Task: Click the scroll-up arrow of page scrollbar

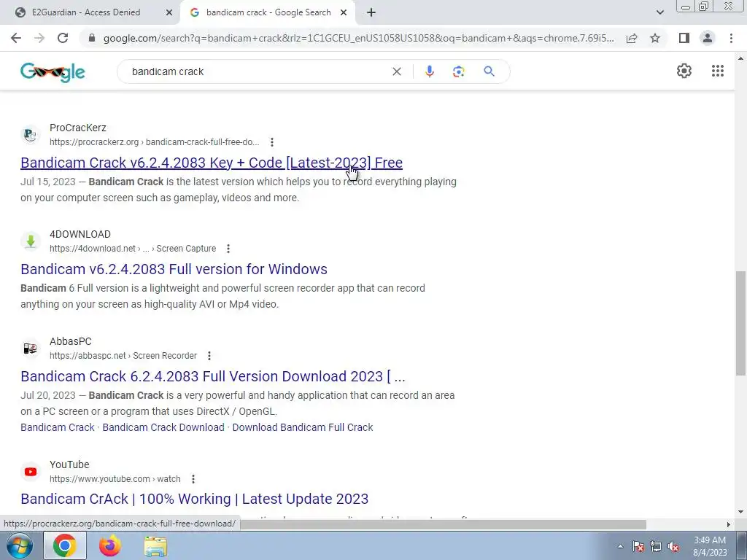Action: [741, 58]
